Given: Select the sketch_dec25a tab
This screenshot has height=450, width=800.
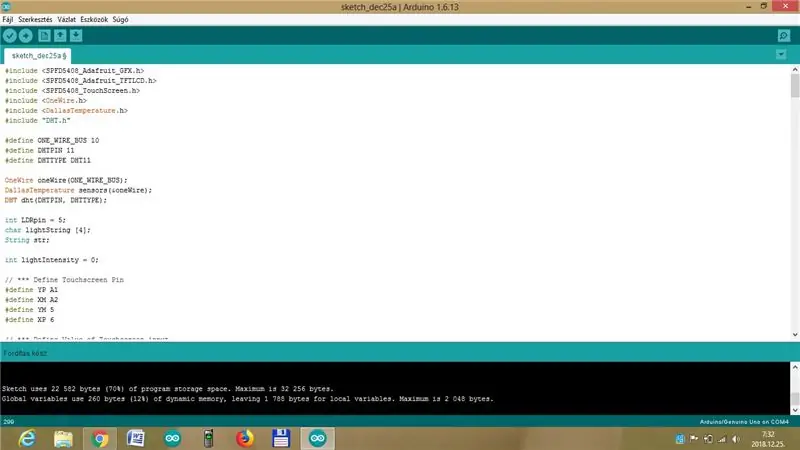Looking at the screenshot, I should coord(37,56).
